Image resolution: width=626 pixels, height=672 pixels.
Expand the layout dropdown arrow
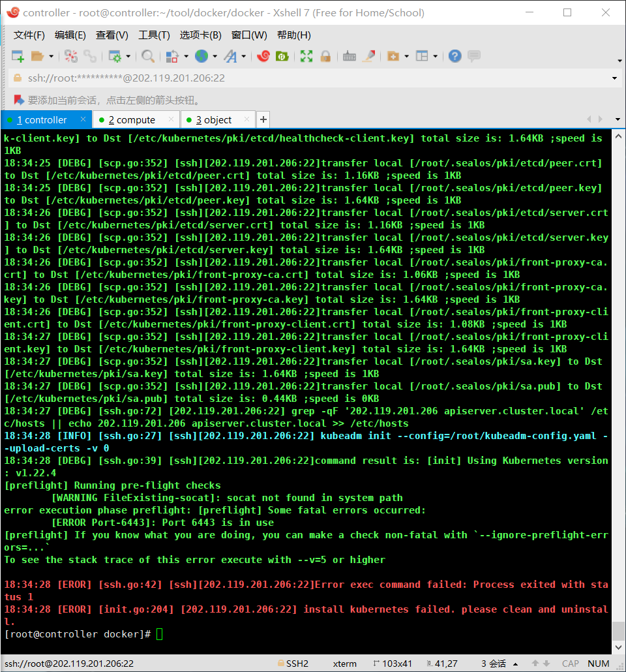[436, 56]
